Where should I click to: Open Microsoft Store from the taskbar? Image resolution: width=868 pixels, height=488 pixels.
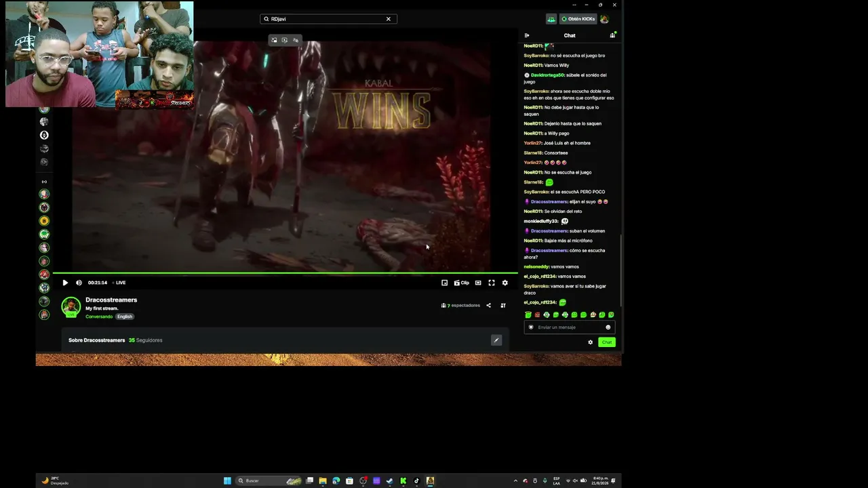pos(349,481)
